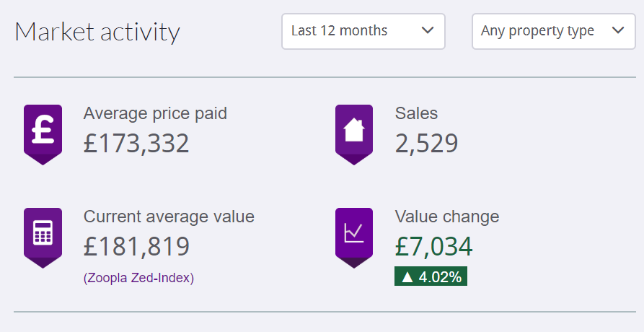This screenshot has width=644, height=332.
Task: Click the 2,529 sales figure
Action: pyautogui.click(x=426, y=144)
